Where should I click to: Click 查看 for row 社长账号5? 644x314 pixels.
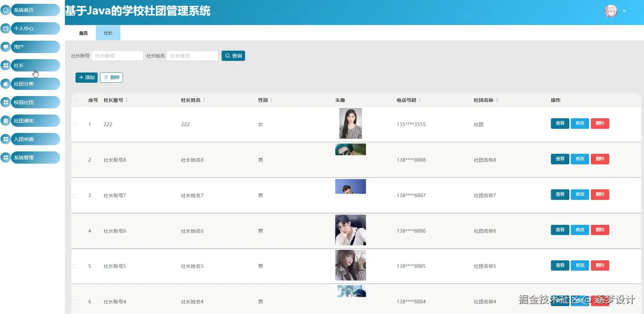point(560,265)
